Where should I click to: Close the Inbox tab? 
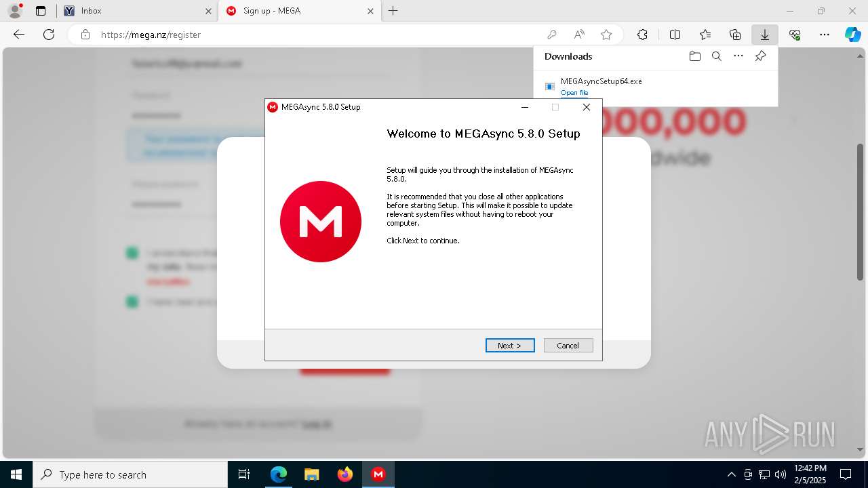[208, 11]
